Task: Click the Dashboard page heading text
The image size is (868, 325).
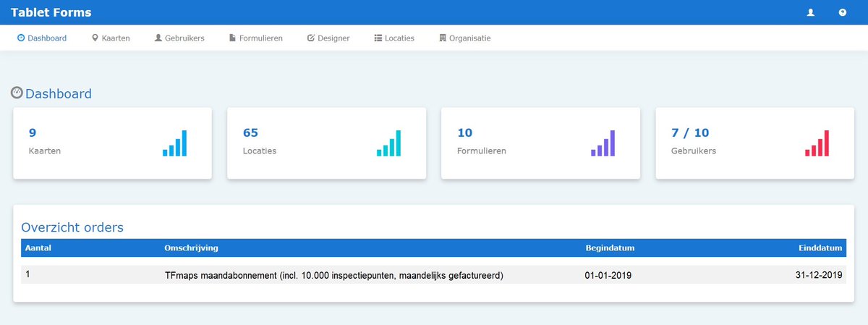Action: [x=59, y=93]
